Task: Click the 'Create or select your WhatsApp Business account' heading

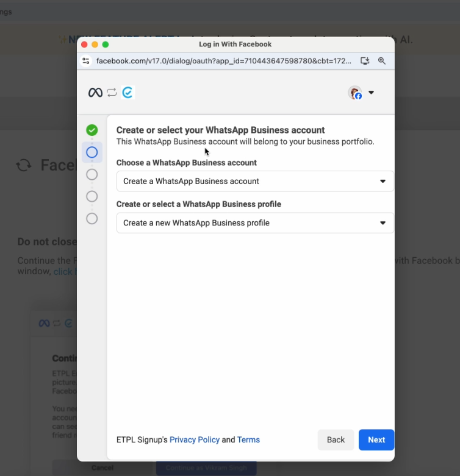Action: pos(221,130)
